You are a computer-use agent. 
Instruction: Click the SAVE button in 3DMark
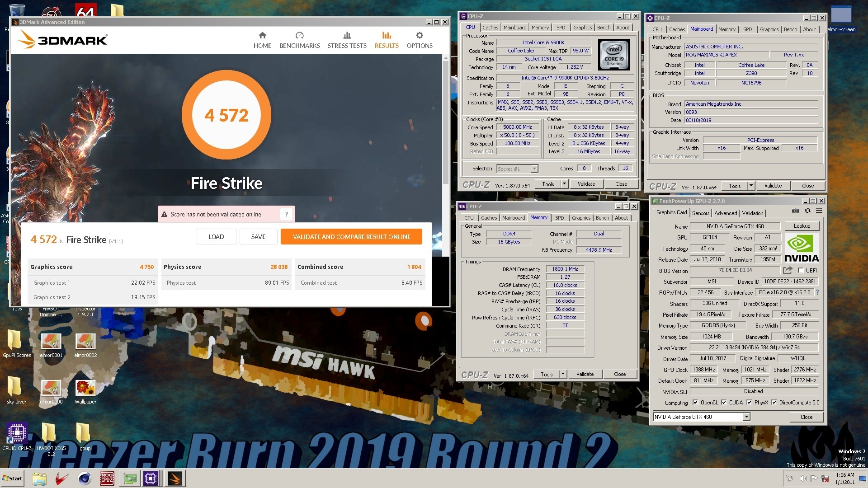click(x=258, y=237)
